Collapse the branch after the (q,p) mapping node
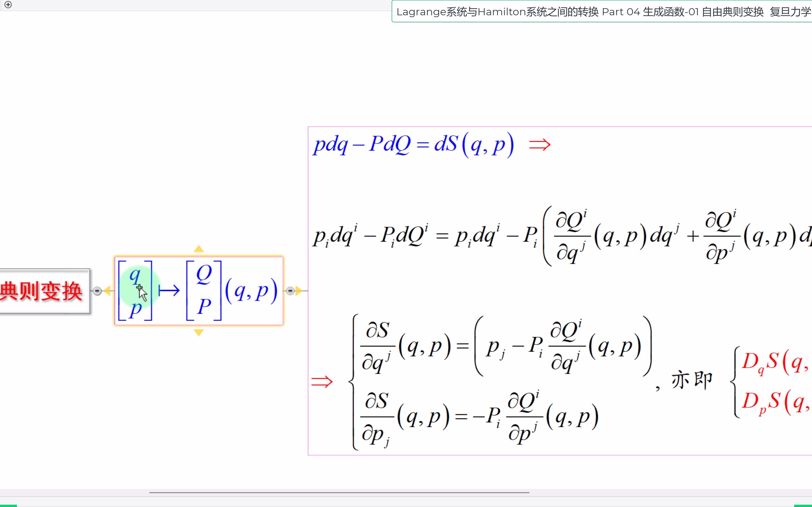812x507 pixels. tap(290, 291)
